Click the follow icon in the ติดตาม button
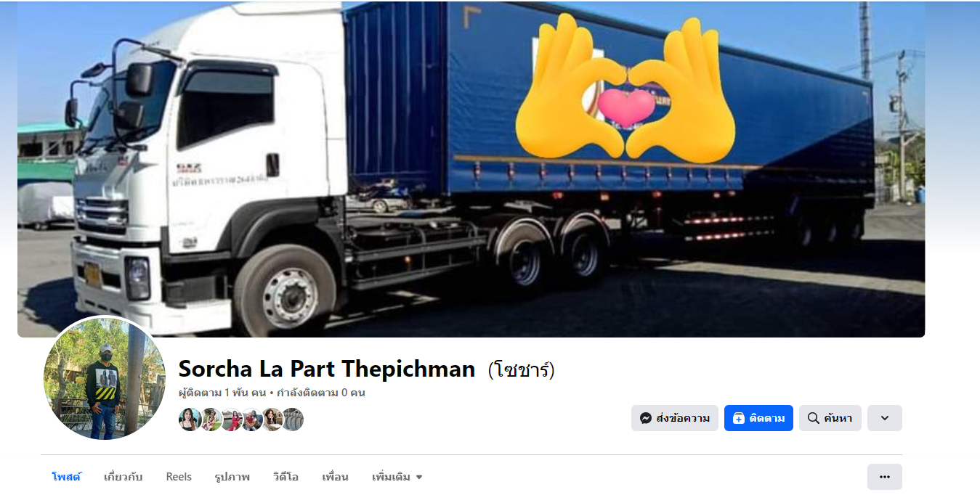This screenshot has width=980, height=495. [738, 418]
